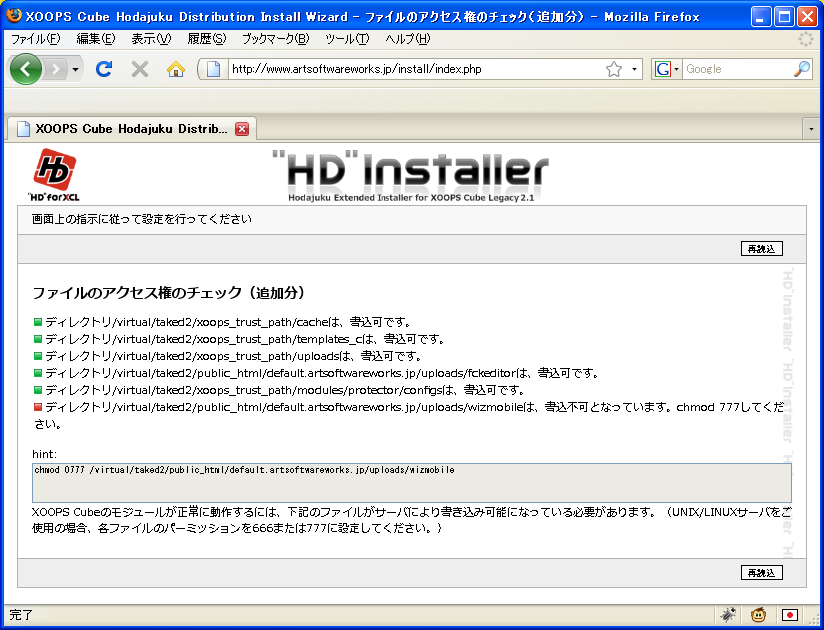Go to Home via house icon
Image resolution: width=824 pixels, height=630 pixels.
(176, 69)
